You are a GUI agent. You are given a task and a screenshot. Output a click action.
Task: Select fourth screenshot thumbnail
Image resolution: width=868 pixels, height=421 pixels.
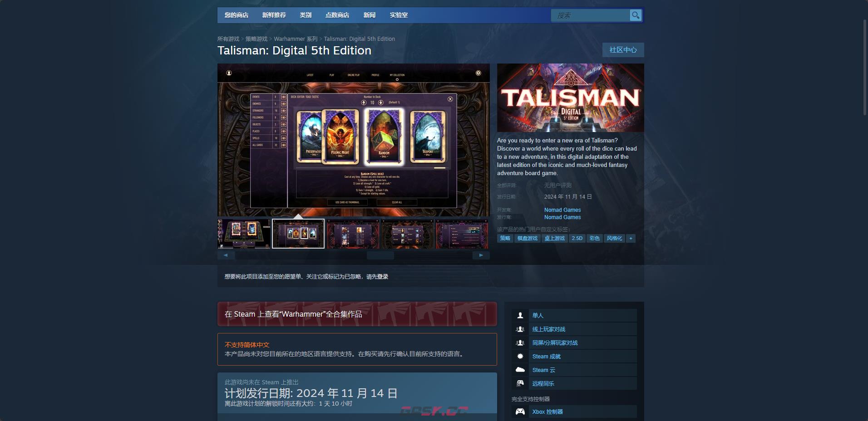coord(407,234)
